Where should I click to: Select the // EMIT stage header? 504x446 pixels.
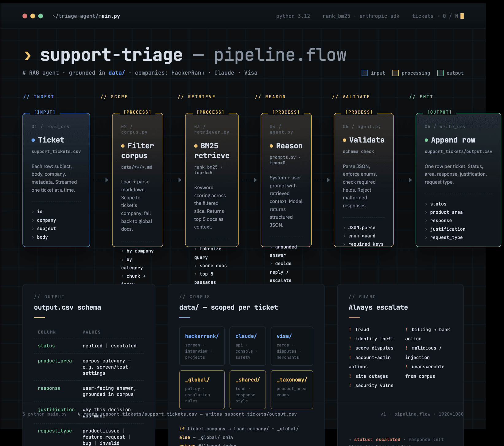coord(421,97)
